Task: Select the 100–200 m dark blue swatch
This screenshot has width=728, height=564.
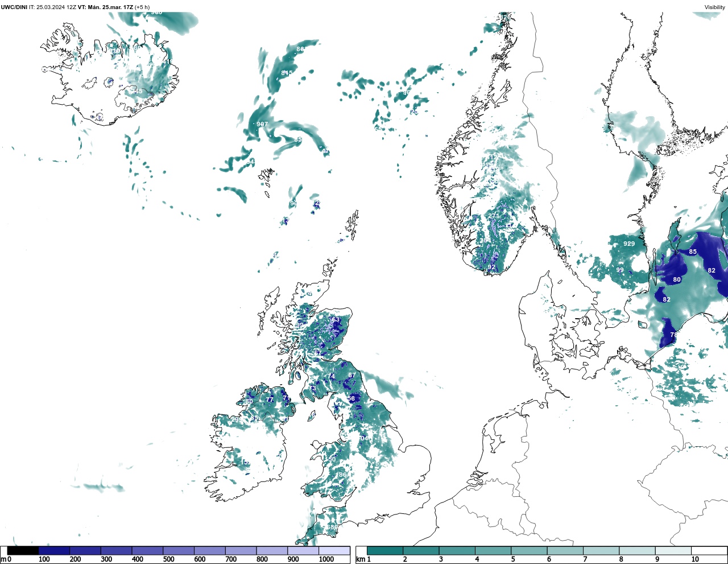Action: [54, 550]
